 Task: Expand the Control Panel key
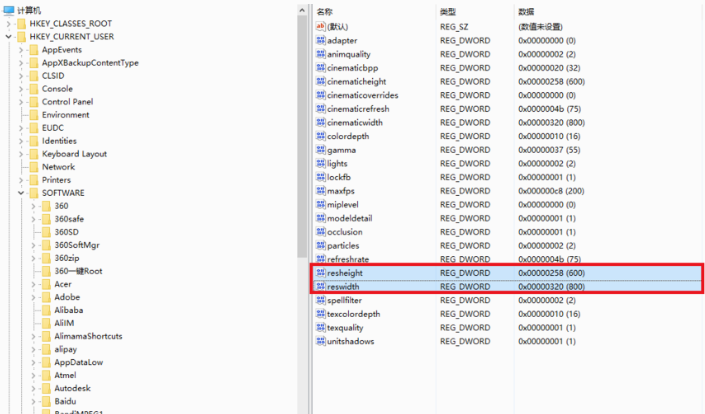click(x=21, y=102)
